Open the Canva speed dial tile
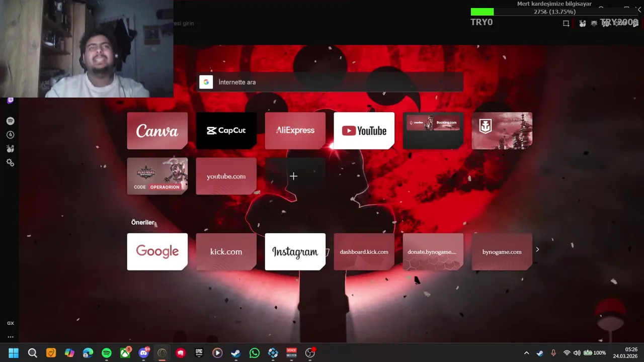Screen dimensions: 644x362 tap(157, 131)
